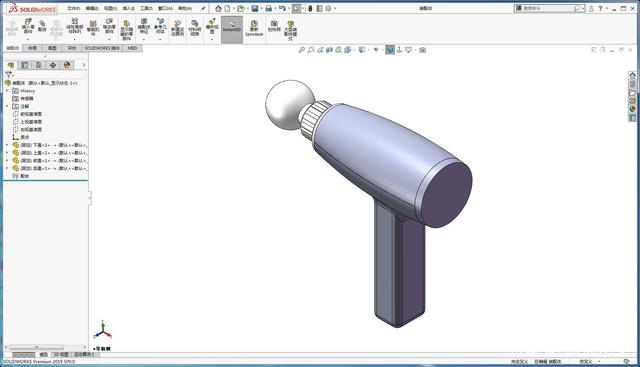
Task: Open Design Library in right task pane
Action: pyautogui.click(x=632, y=84)
